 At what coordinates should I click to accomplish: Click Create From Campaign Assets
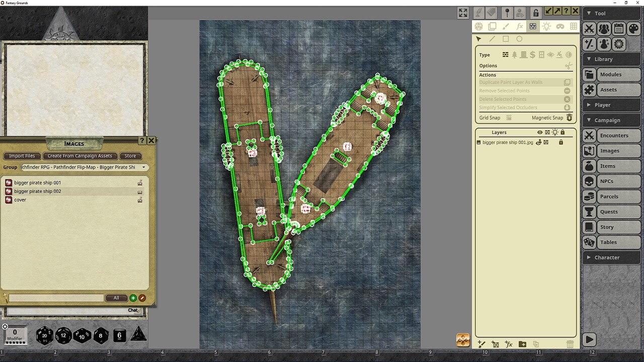coord(80,156)
